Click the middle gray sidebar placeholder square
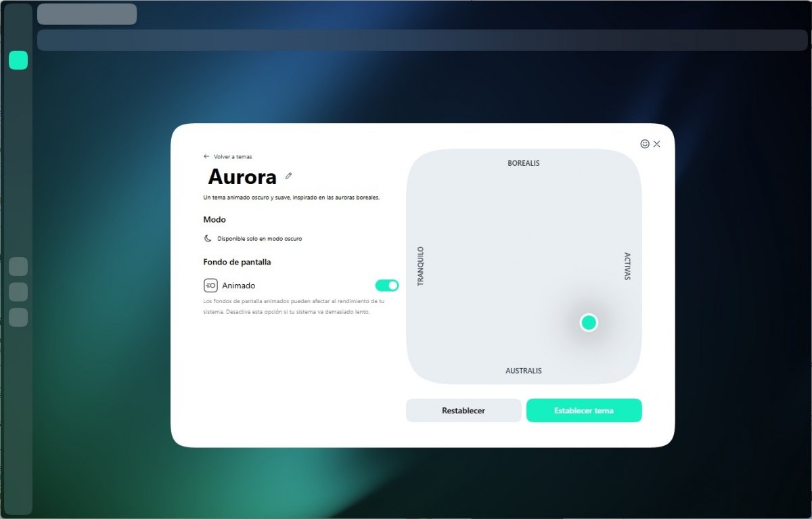Screen dimensions: 812x519 click(x=18, y=292)
